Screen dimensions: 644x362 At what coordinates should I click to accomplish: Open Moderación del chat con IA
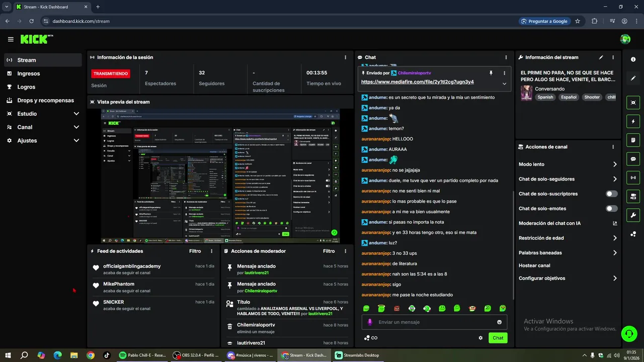click(x=568, y=223)
